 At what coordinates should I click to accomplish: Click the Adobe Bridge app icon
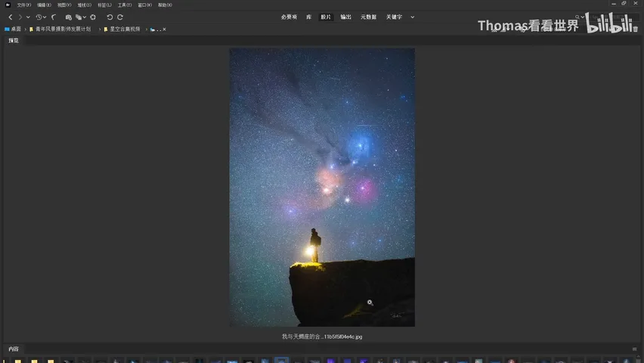pos(8,5)
